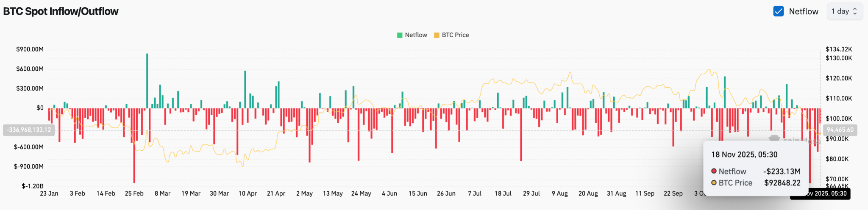
Task: Toggle BTC Price series via legend label
Action: coord(455,35)
